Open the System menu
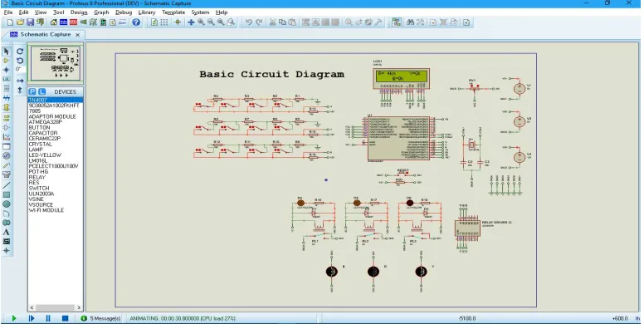644x329 pixels. [x=200, y=12]
